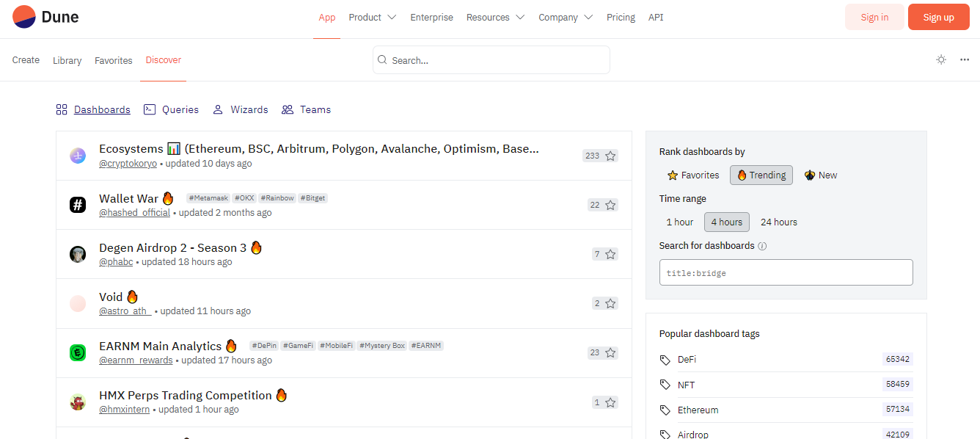Go to the Pricing page
Image resolution: width=980 pixels, height=439 pixels.
[x=621, y=17]
